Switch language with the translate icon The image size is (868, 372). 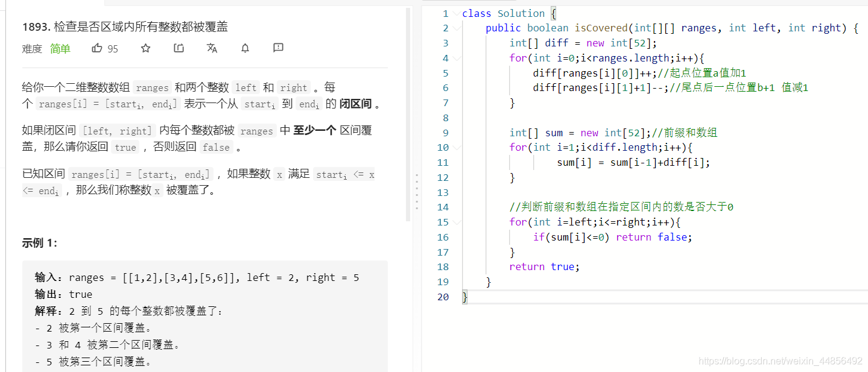[x=212, y=48]
